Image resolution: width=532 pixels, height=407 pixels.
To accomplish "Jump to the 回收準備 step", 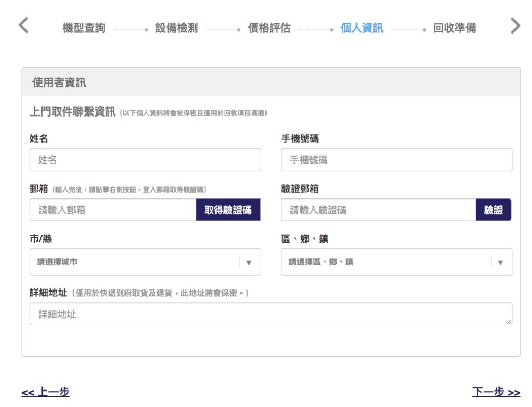I will [454, 29].
